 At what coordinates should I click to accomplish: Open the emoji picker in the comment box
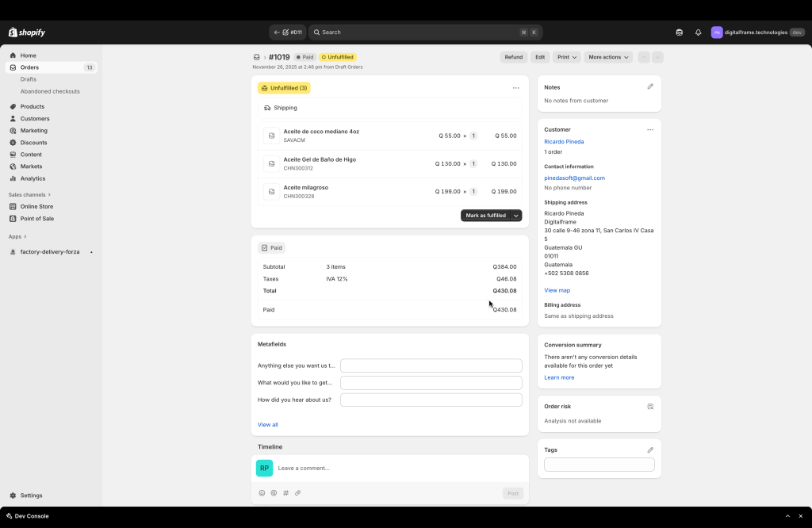point(262,493)
